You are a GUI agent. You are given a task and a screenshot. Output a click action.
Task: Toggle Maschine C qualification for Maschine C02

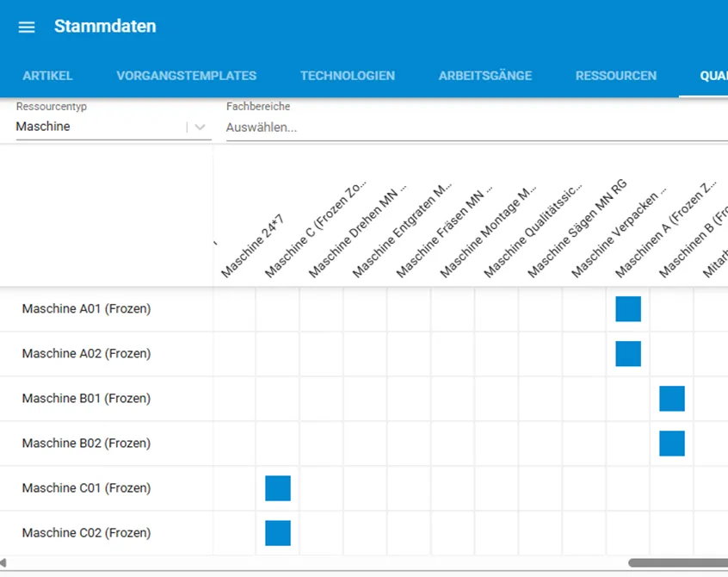click(x=278, y=533)
